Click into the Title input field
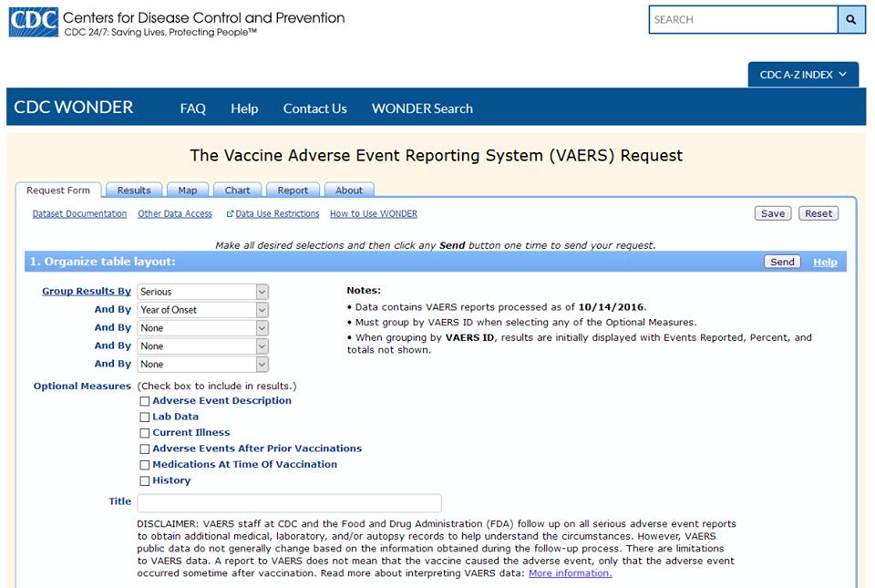The image size is (875, 588). click(x=289, y=503)
